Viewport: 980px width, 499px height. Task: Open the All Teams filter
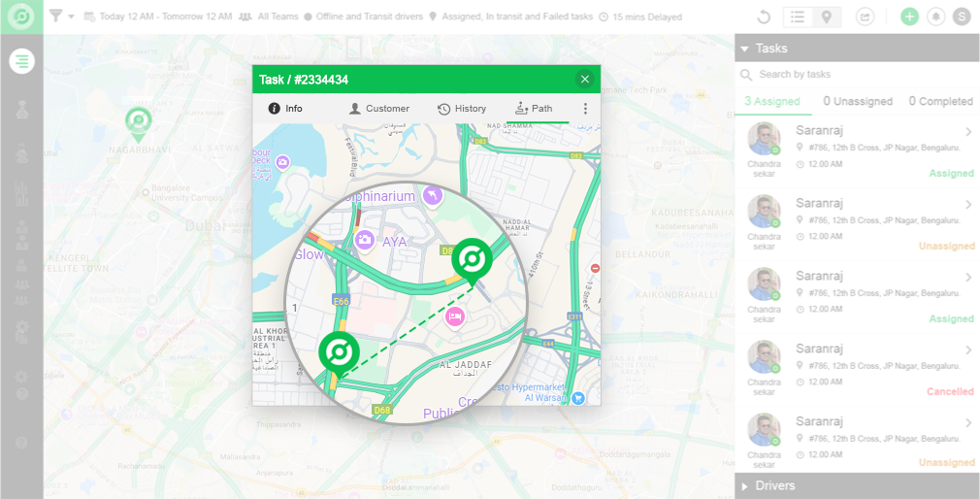(x=270, y=17)
